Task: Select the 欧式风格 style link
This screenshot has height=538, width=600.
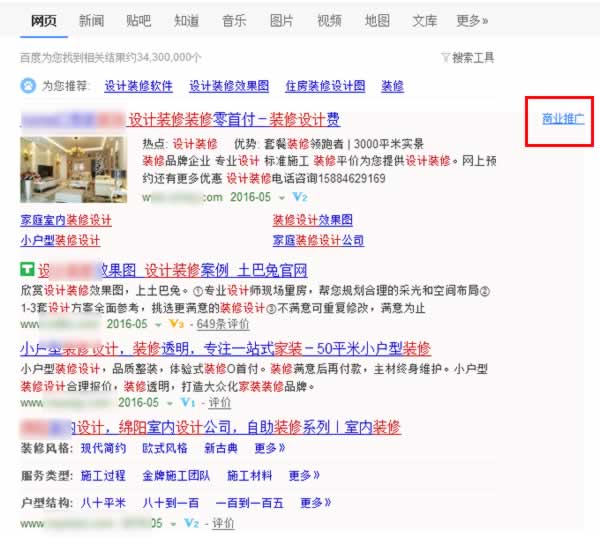Action: [x=164, y=449]
